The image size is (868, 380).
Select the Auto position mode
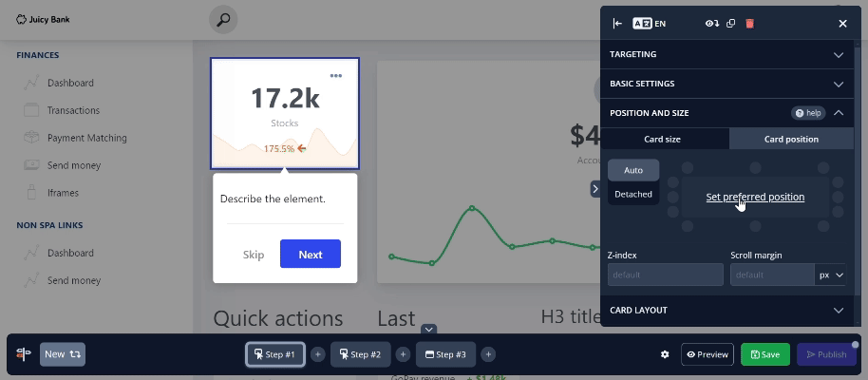[633, 170]
